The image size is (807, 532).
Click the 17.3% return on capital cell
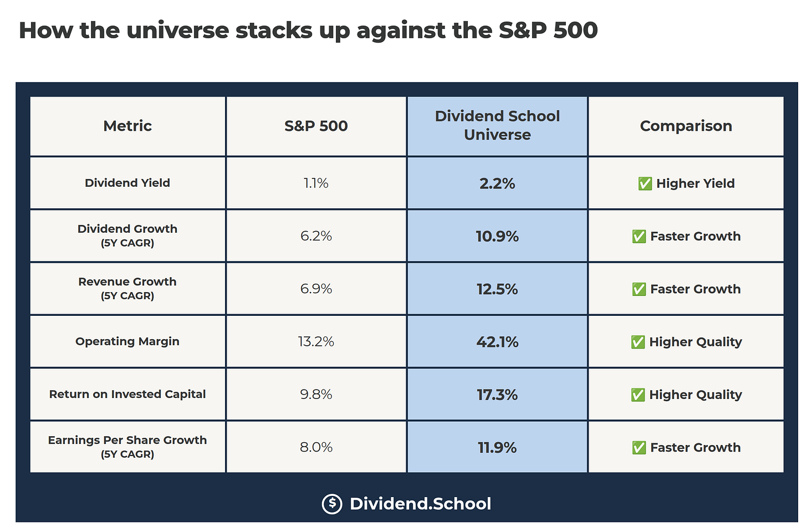[497, 394]
